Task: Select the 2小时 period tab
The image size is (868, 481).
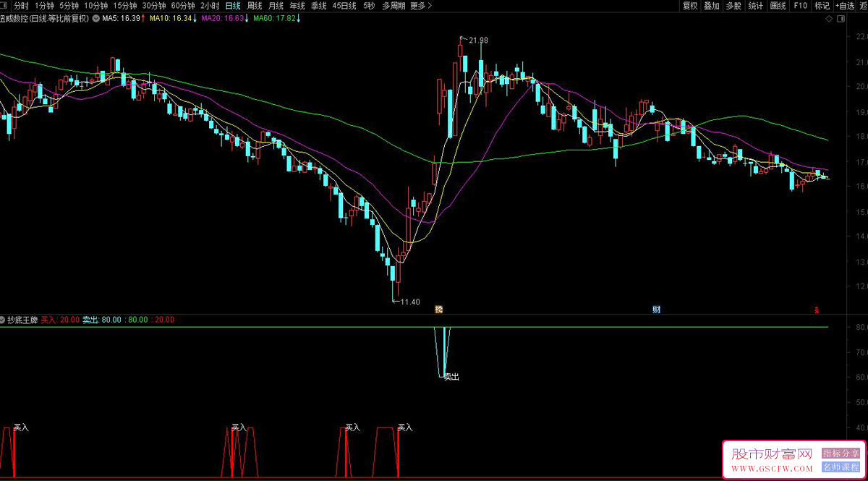Action: tap(210, 6)
